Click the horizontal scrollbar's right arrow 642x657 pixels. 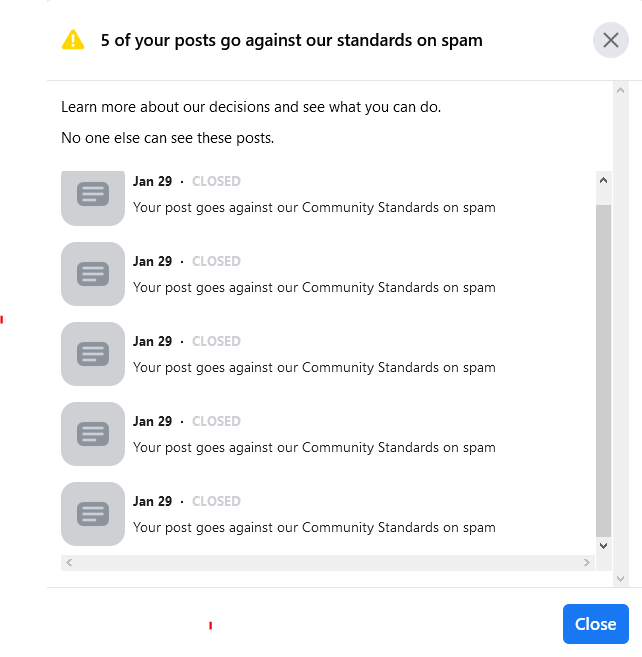[587, 563]
